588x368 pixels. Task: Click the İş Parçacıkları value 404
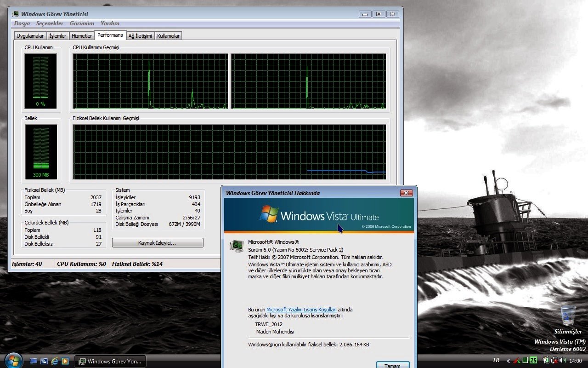point(196,204)
